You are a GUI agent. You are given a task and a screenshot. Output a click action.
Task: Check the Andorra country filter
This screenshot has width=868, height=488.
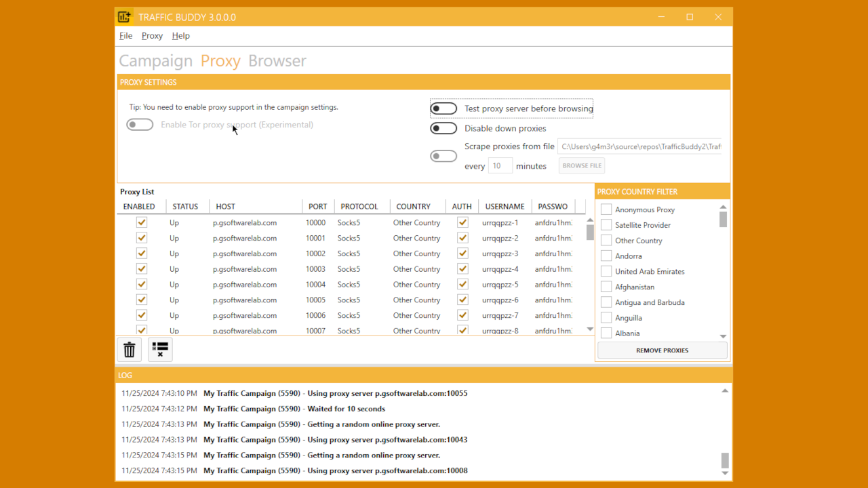click(x=606, y=256)
